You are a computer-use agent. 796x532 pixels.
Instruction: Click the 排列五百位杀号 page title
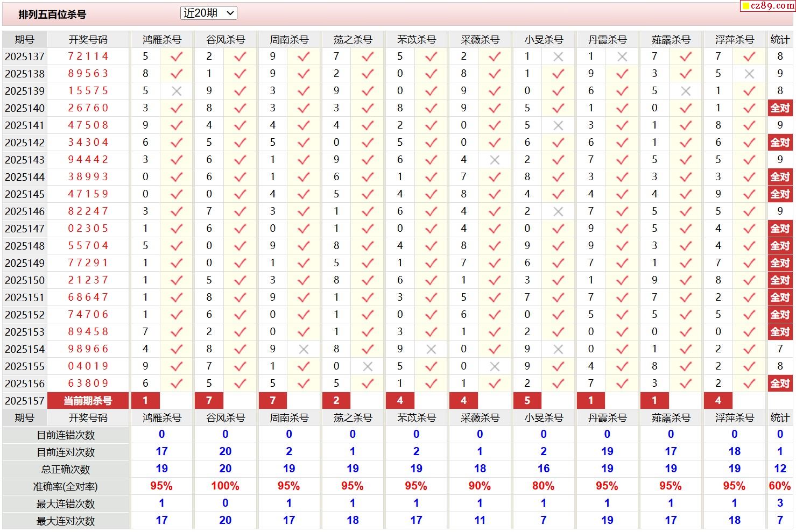point(52,15)
